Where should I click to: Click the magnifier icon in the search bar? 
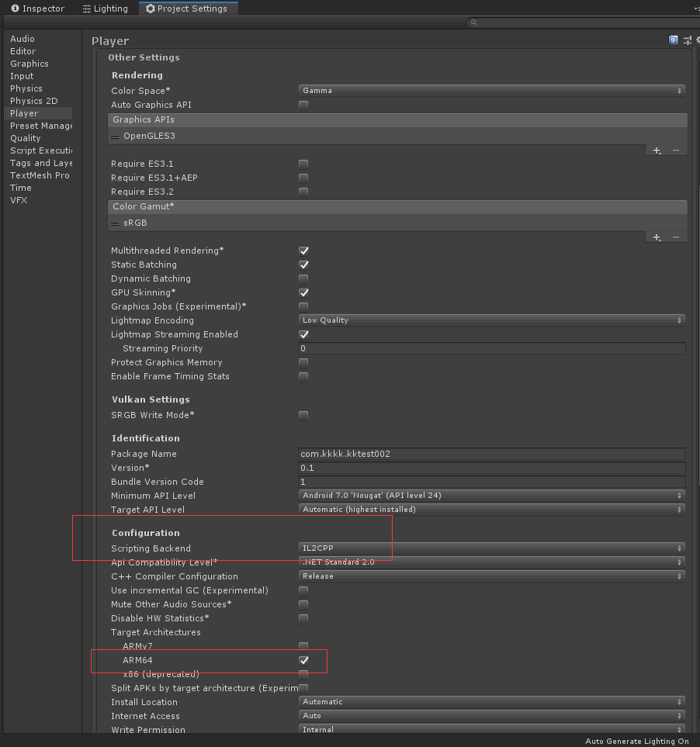point(473,22)
